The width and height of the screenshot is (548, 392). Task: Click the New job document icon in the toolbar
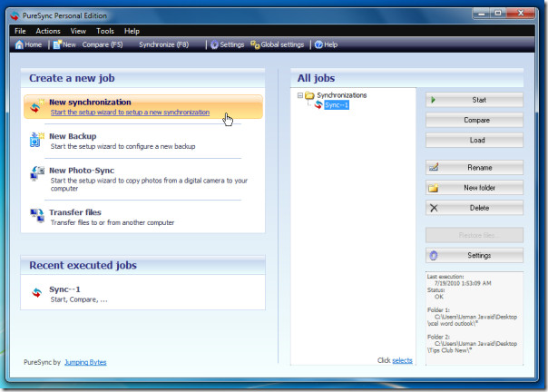(57, 44)
